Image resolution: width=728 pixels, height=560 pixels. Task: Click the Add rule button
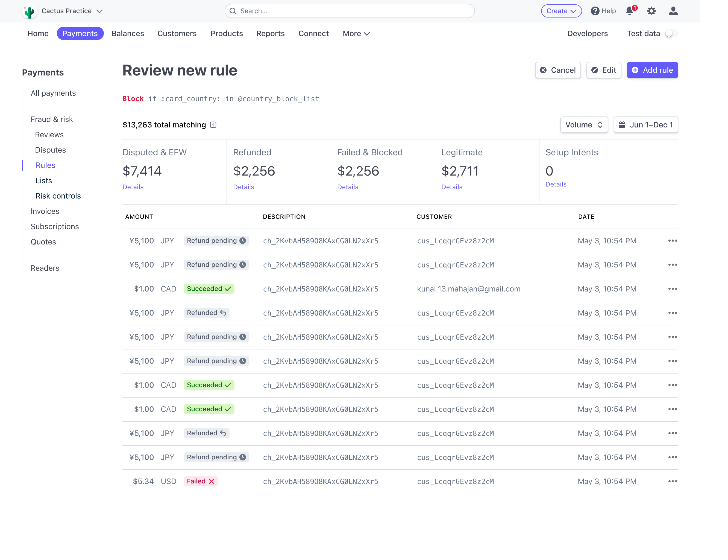pos(652,70)
